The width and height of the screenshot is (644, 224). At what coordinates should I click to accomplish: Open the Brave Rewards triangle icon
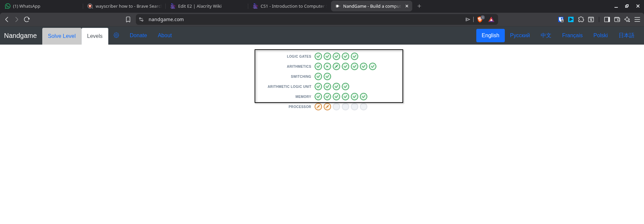(x=491, y=19)
